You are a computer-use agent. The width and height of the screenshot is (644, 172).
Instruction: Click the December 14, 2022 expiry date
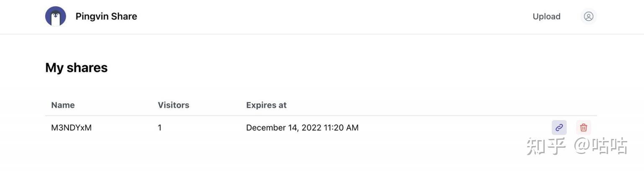pyautogui.click(x=283, y=128)
